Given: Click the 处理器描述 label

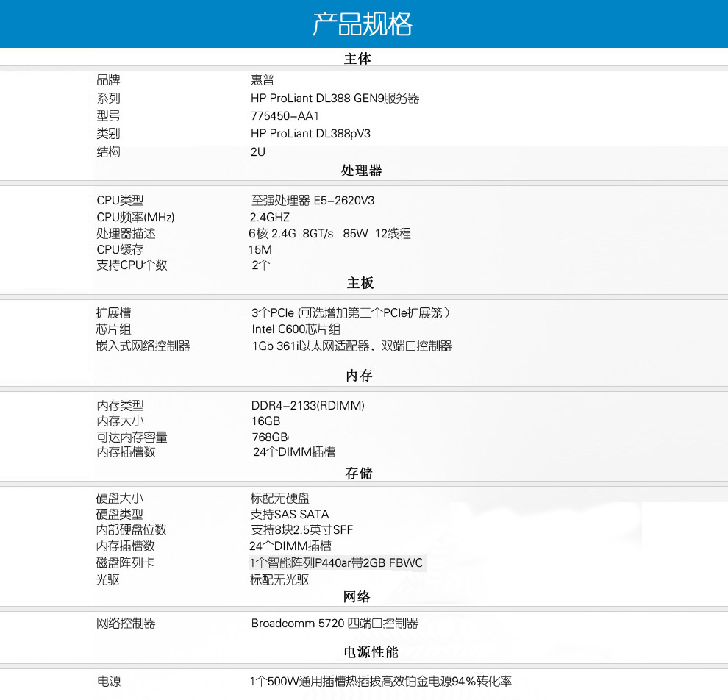Looking at the screenshot, I should coord(126,234).
